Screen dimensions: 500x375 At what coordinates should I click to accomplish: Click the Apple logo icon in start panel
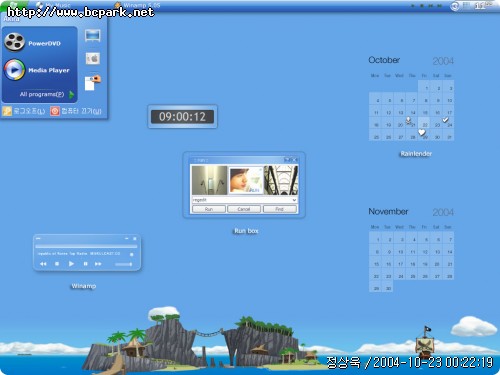point(93,58)
